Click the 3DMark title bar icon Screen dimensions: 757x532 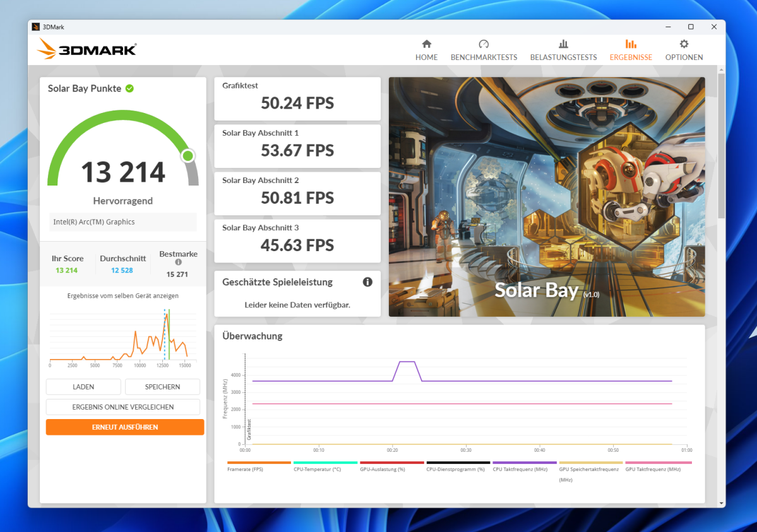pyautogui.click(x=36, y=27)
